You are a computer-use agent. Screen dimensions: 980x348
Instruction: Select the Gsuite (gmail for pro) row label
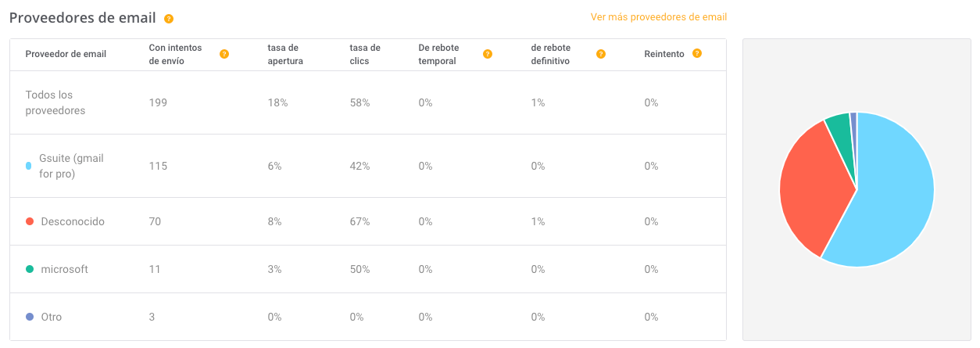(x=71, y=166)
